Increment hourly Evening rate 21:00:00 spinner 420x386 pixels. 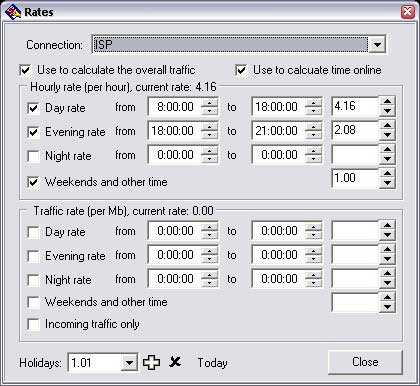[313, 127]
